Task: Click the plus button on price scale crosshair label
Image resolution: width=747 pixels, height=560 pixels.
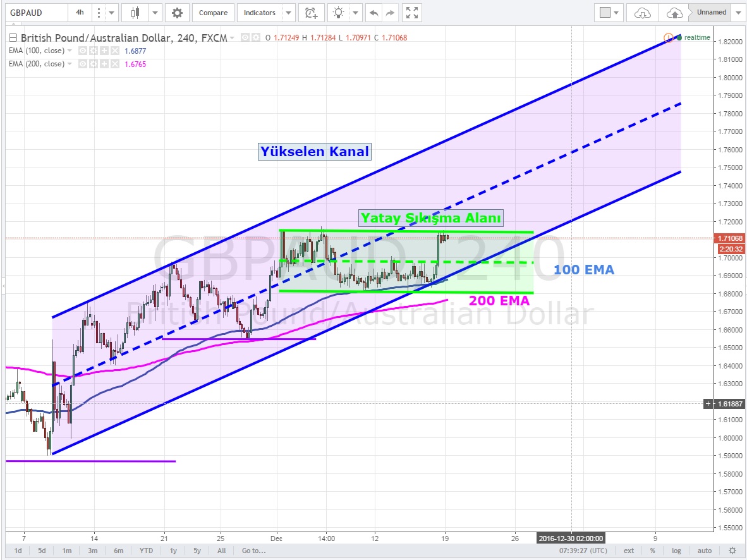Action: click(708, 404)
